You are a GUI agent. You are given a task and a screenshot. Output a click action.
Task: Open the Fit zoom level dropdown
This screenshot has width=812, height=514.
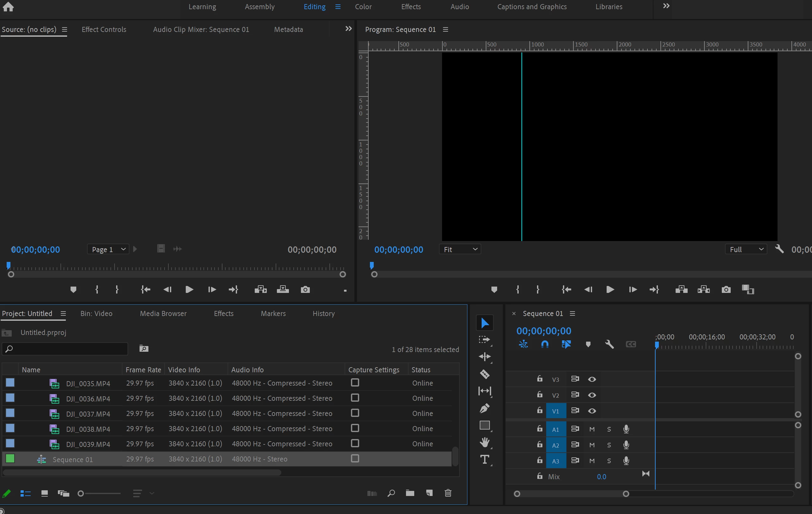coord(460,250)
